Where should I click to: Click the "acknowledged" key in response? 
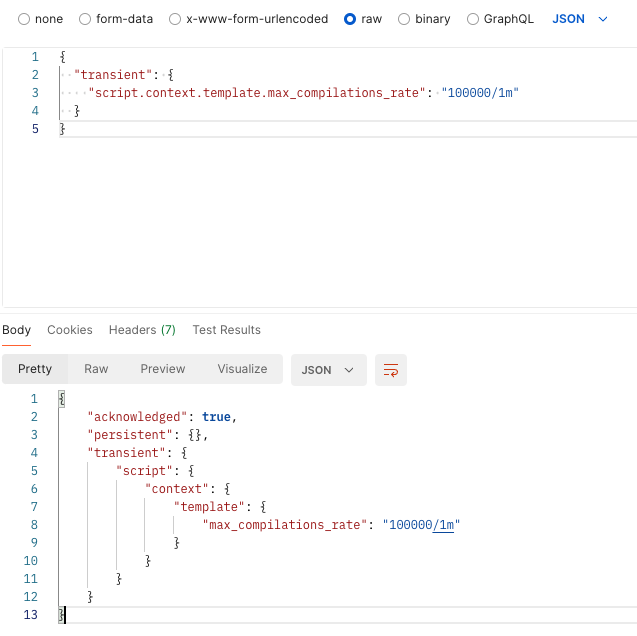[x=140, y=417]
